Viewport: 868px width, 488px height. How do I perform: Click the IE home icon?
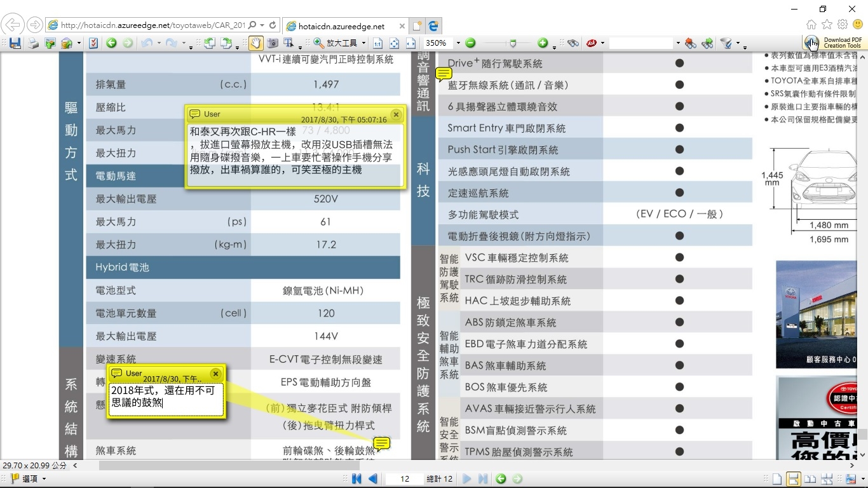811,24
